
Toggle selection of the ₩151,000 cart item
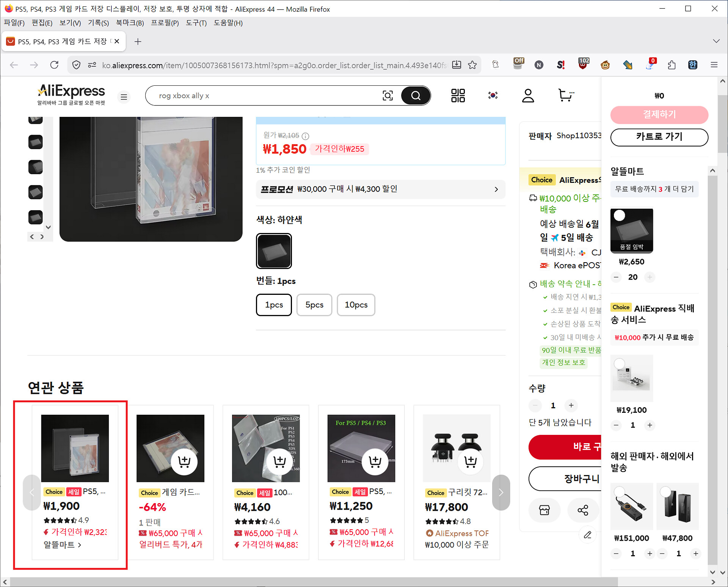[x=620, y=492]
